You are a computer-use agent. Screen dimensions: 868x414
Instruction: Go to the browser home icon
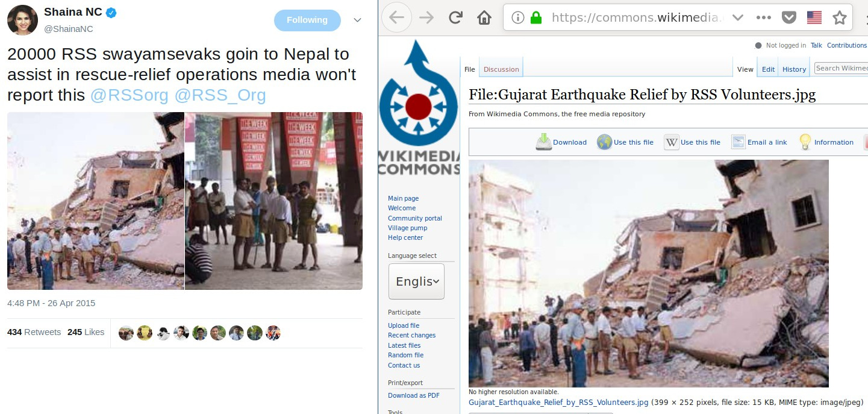(x=484, y=17)
